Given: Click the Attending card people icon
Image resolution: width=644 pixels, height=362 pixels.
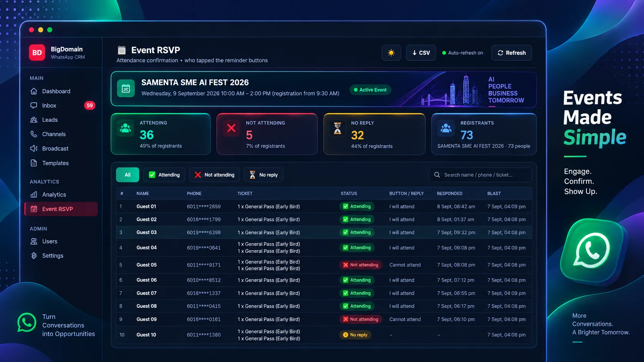Looking at the screenshot, I should [x=125, y=128].
